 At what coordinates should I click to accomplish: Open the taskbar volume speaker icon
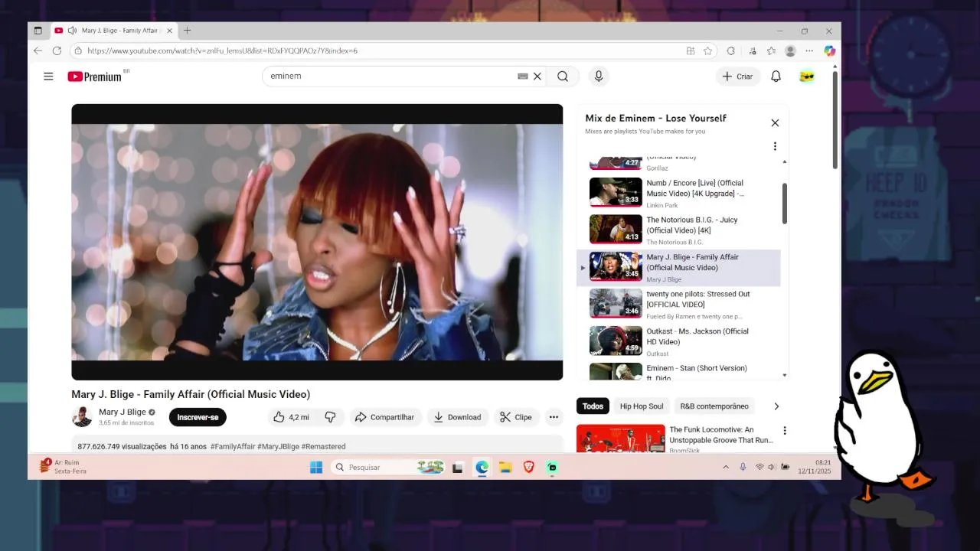coord(772,467)
